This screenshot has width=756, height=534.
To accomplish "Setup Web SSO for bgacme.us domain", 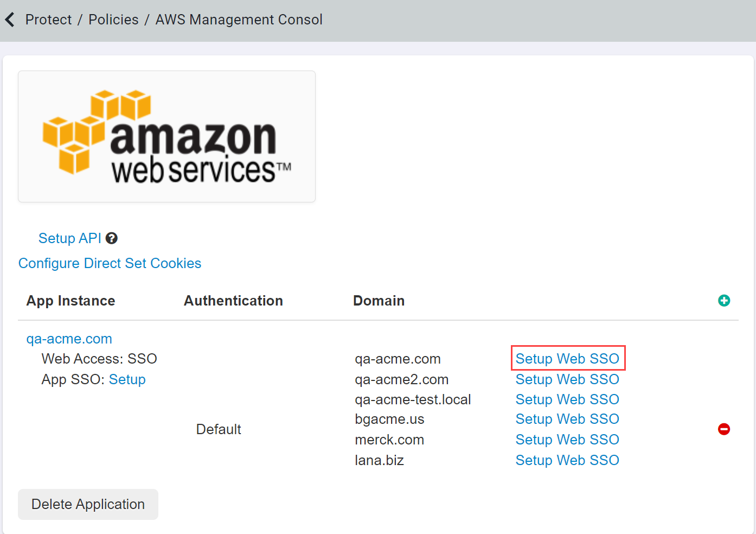I will 567,419.
